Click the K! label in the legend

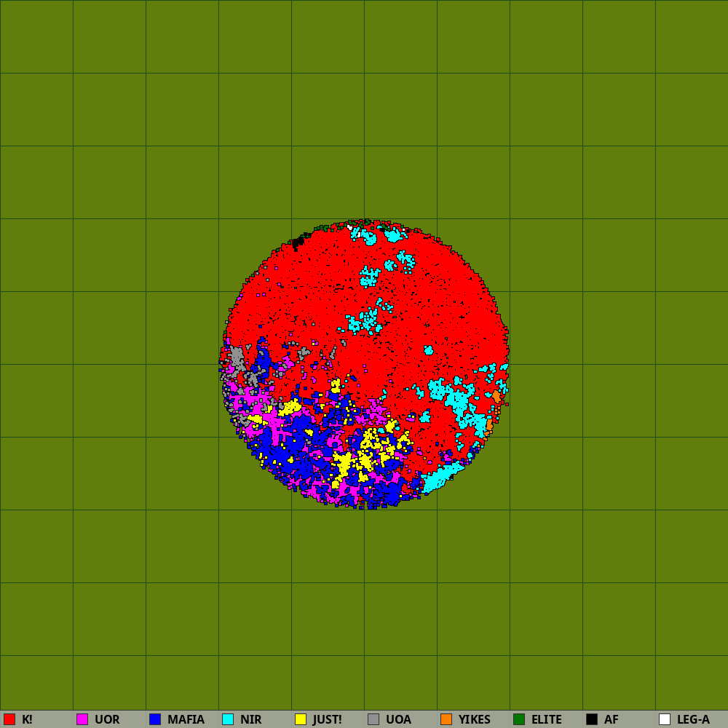pos(27,719)
